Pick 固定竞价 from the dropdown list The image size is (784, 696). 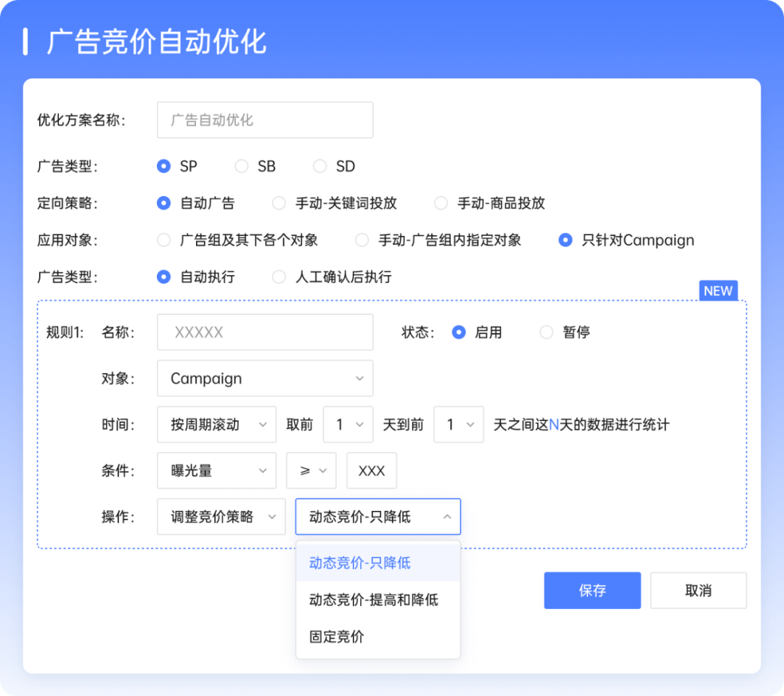pos(337,637)
